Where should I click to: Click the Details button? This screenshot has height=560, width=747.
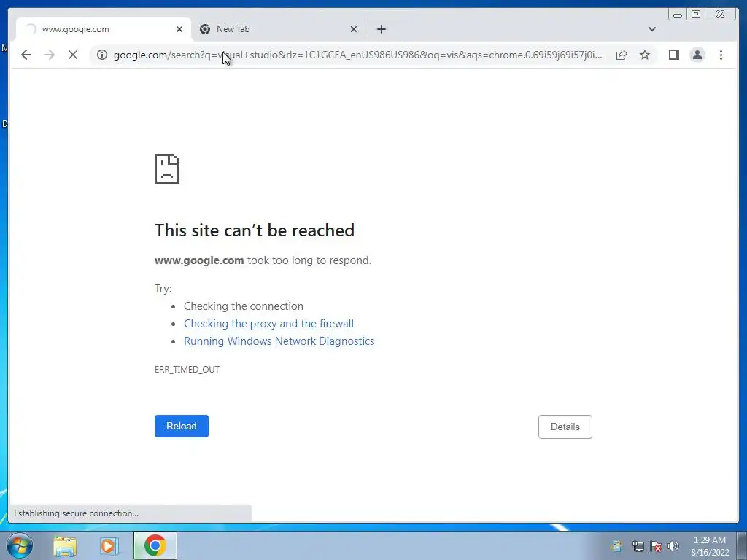coord(565,427)
